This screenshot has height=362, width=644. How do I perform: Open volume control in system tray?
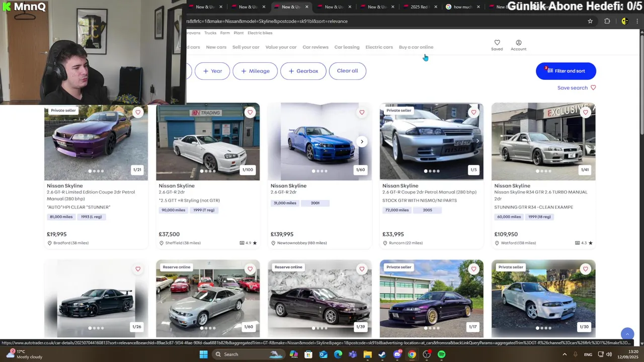point(609,354)
